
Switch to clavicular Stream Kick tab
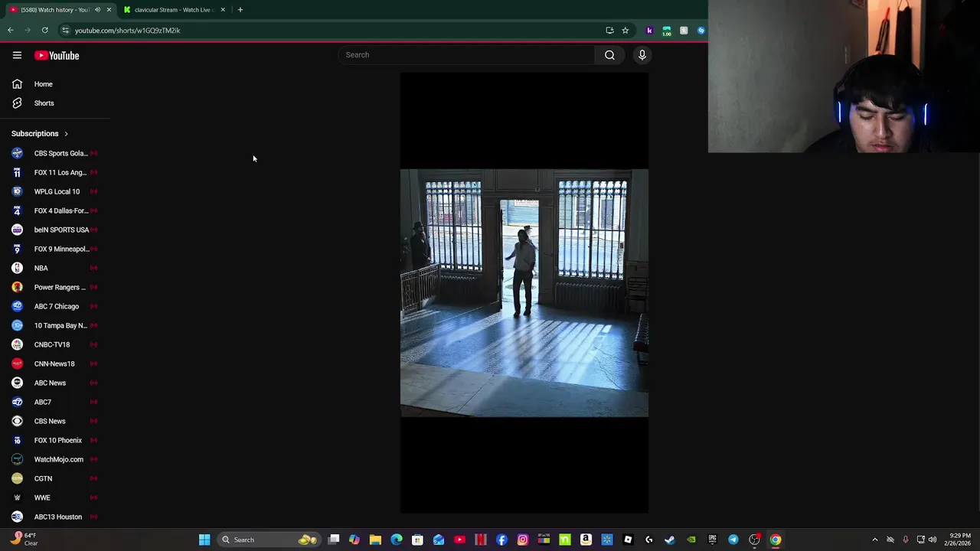click(174, 10)
